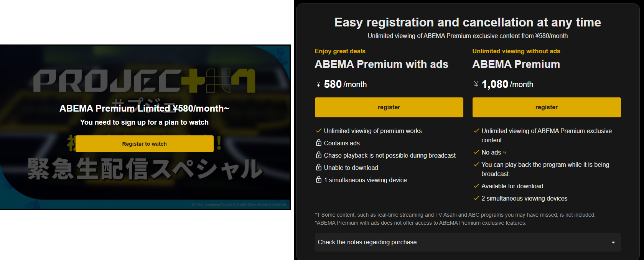Click checkmark beside Unlimited viewing of premium works
The image size is (644, 260).
tap(318, 131)
